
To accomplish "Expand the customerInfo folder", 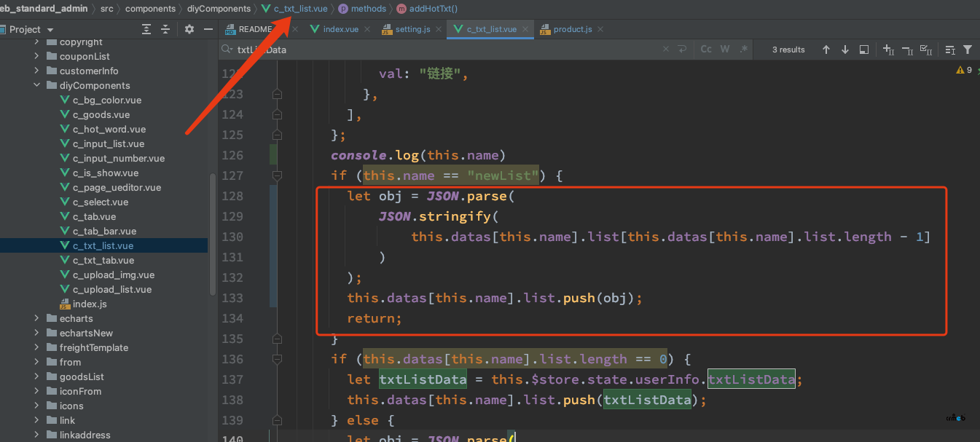I will tap(36, 71).
